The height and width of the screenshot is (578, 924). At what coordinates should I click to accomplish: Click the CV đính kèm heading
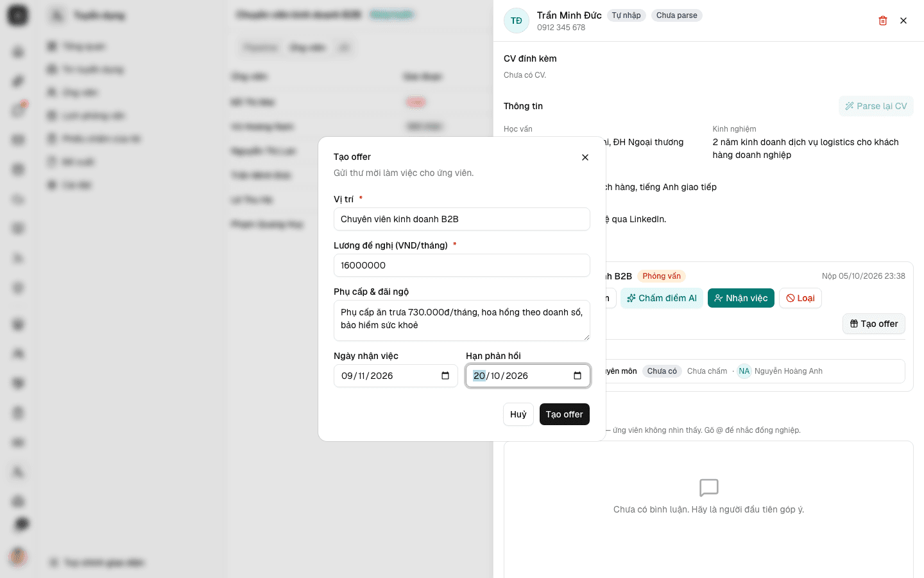(530, 58)
